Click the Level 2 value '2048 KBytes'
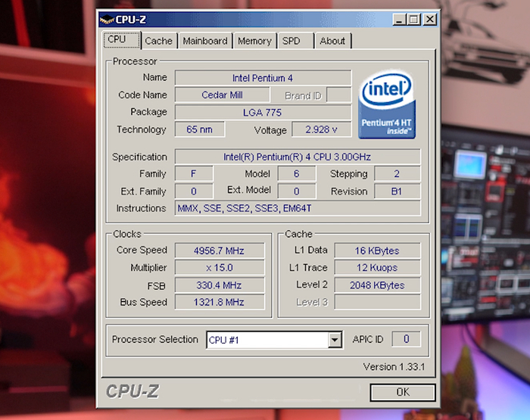The height and width of the screenshot is (420, 530). [377, 285]
